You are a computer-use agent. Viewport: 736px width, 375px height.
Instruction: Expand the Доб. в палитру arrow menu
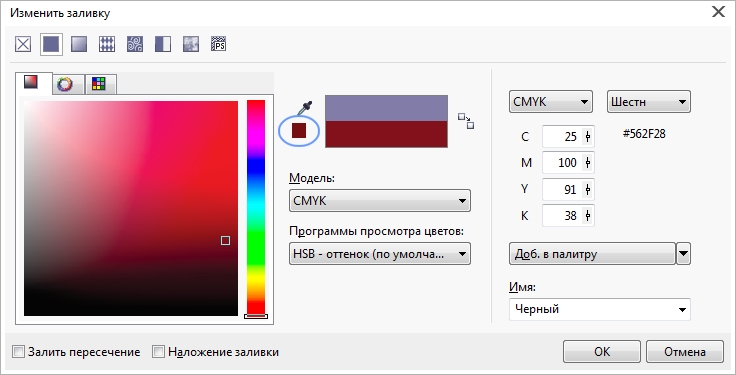(683, 254)
